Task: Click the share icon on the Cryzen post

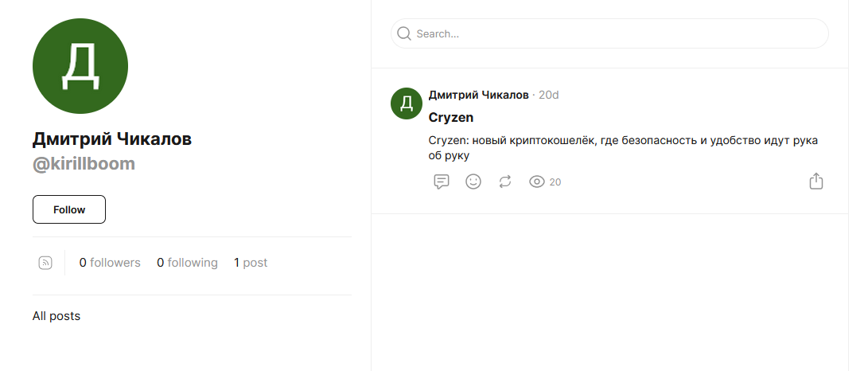Action: coord(815,182)
